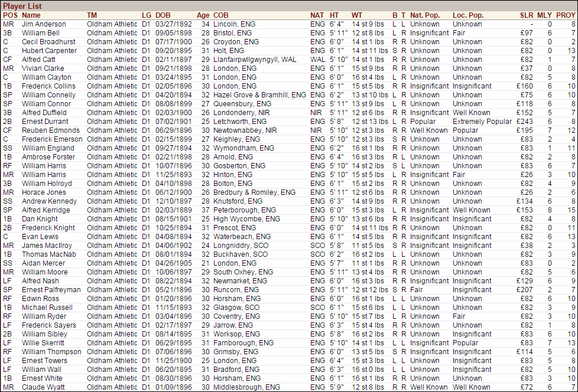Open player Andrew Kennedy
The height and width of the screenshot is (392, 578).
click(49, 201)
